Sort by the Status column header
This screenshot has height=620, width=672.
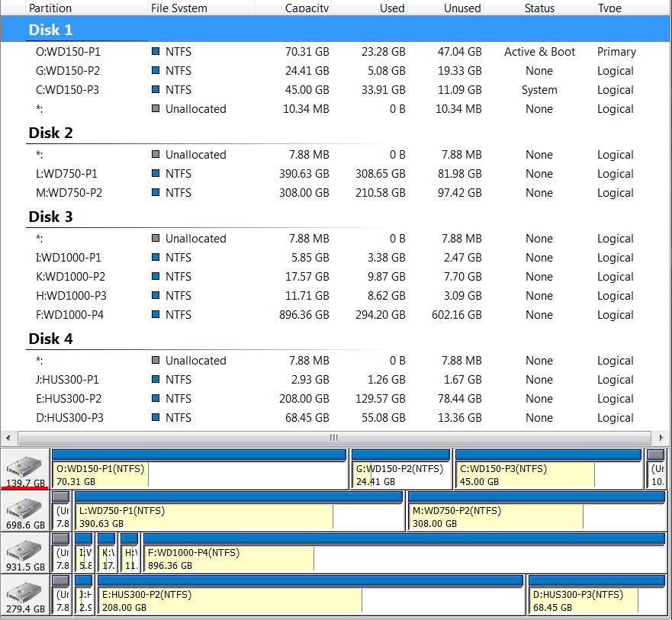[539, 8]
